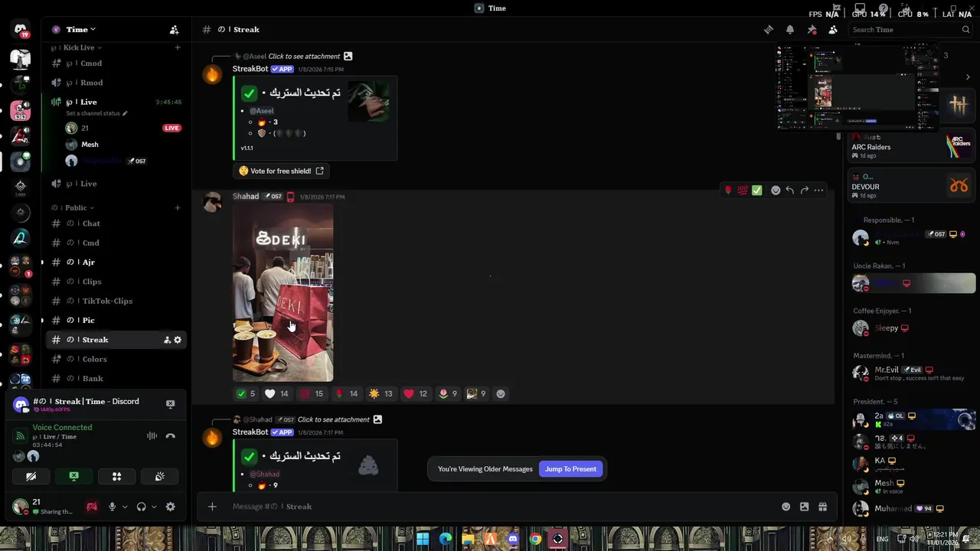The height and width of the screenshot is (551, 980).
Task: Open User Settings gear
Action: (x=171, y=507)
